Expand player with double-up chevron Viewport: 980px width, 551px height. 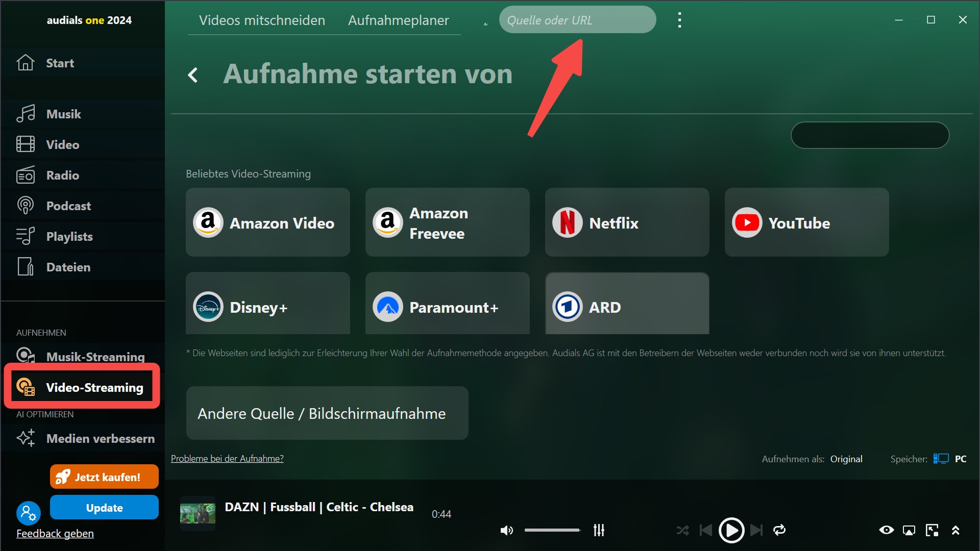point(955,531)
